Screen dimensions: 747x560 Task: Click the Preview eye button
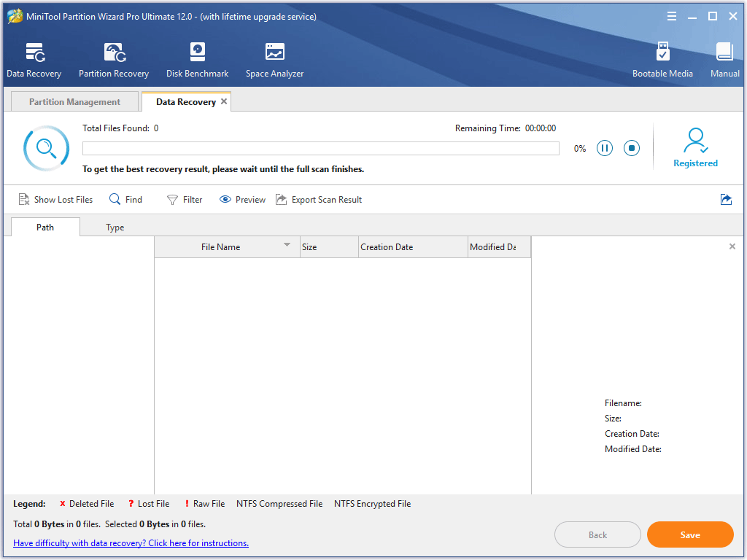tap(242, 200)
